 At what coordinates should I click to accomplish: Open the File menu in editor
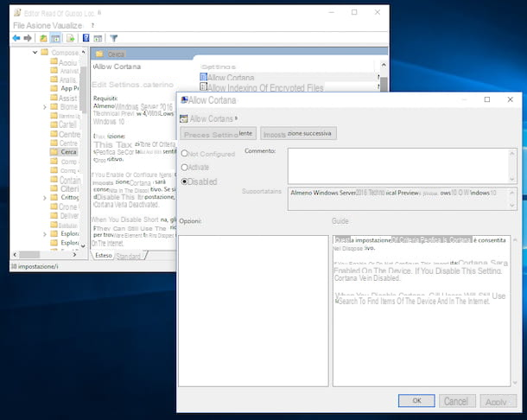pyautogui.click(x=18, y=26)
